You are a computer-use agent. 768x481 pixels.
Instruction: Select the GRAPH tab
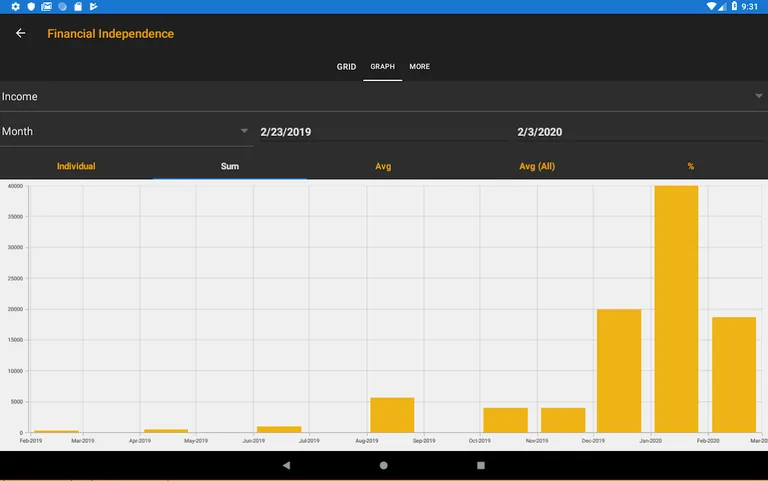point(383,67)
